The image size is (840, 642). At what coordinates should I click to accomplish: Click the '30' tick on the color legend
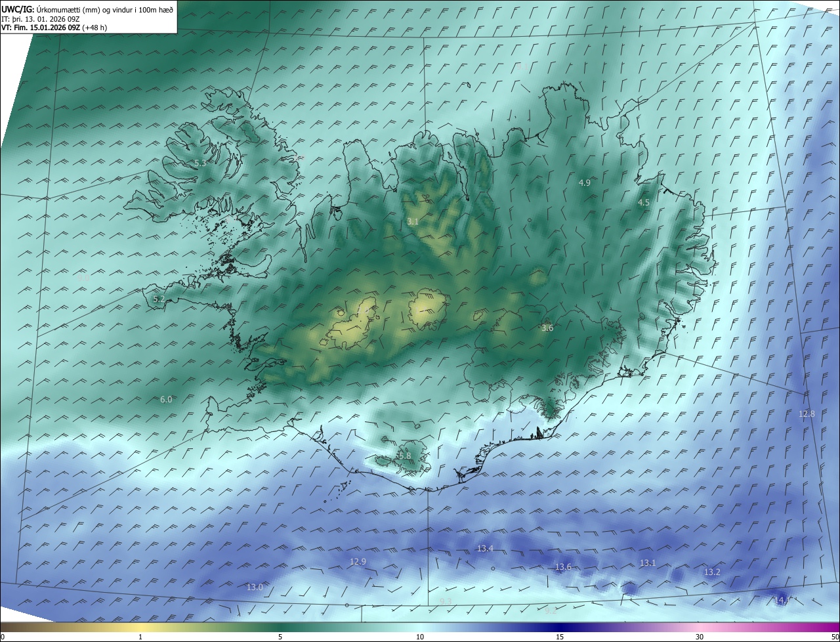point(700,637)
